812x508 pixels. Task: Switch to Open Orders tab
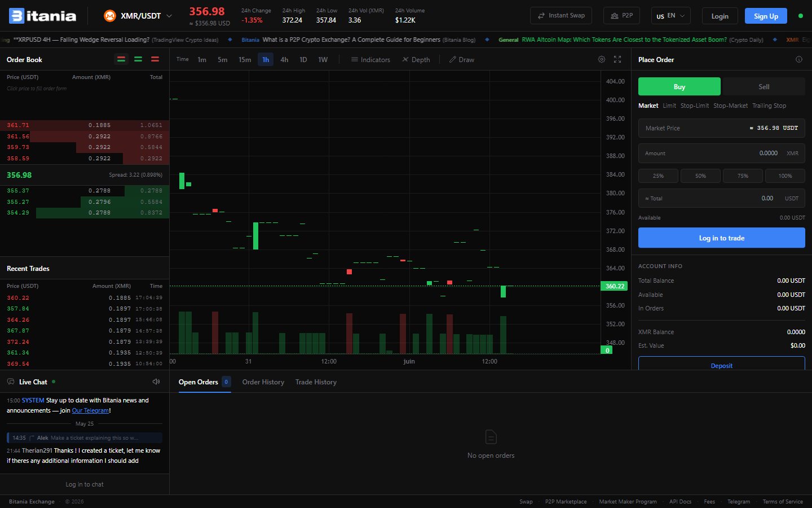(x=205, y=382)
